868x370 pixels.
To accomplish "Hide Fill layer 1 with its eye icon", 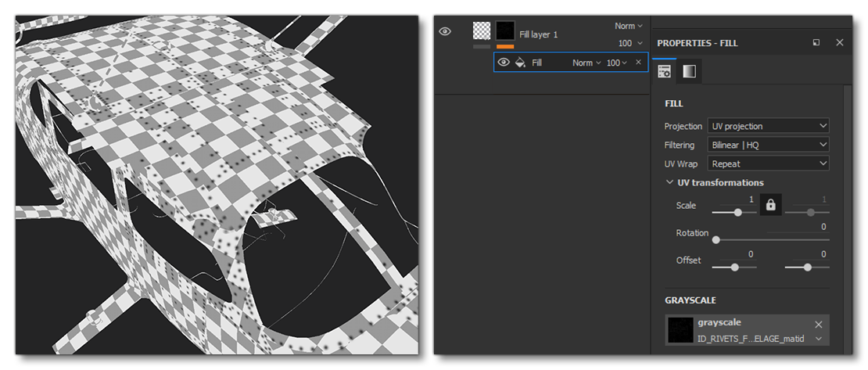I will click(x=446, y=32).
